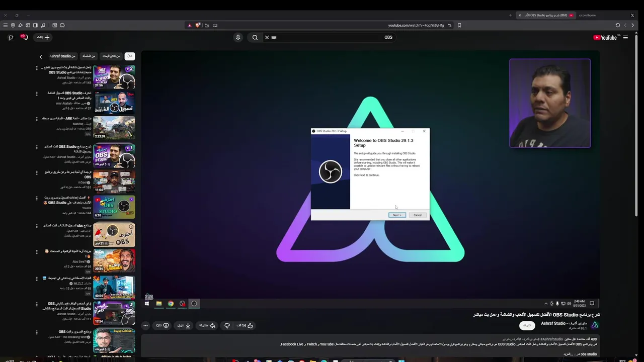The width and height of the screenshot is (644, 362).
Task: Open Ashraf Studio channel name link
Action: click(564, 323)
